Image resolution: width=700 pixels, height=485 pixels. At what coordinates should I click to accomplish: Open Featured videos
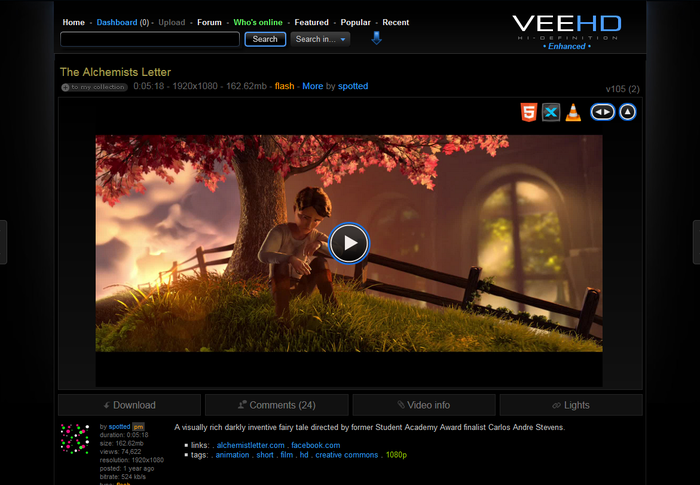coord(312,22)
